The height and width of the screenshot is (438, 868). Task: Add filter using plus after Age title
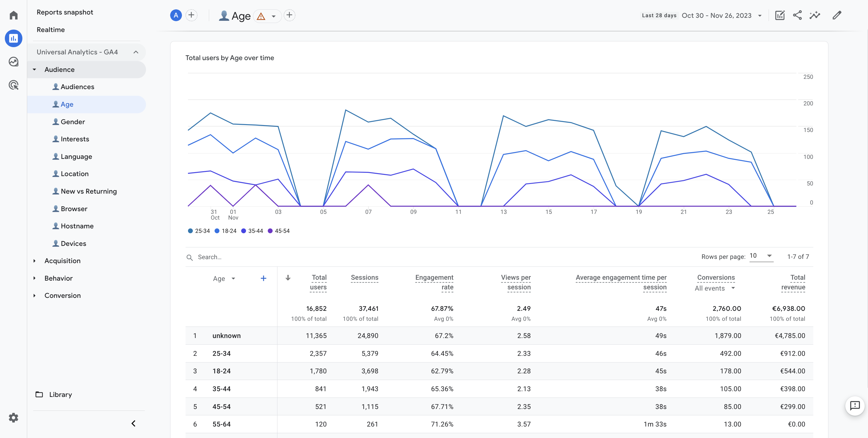click(290, 15)
